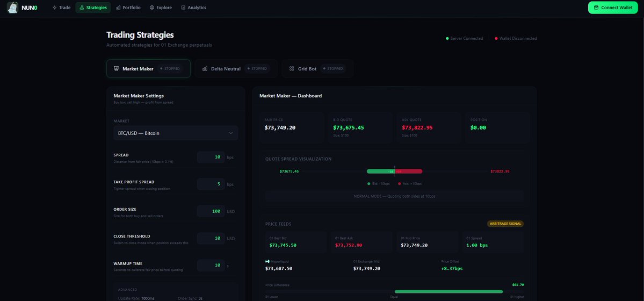Click the 01 Spread value 1.00 bps
644x301 pixels.
coord(477,245)
